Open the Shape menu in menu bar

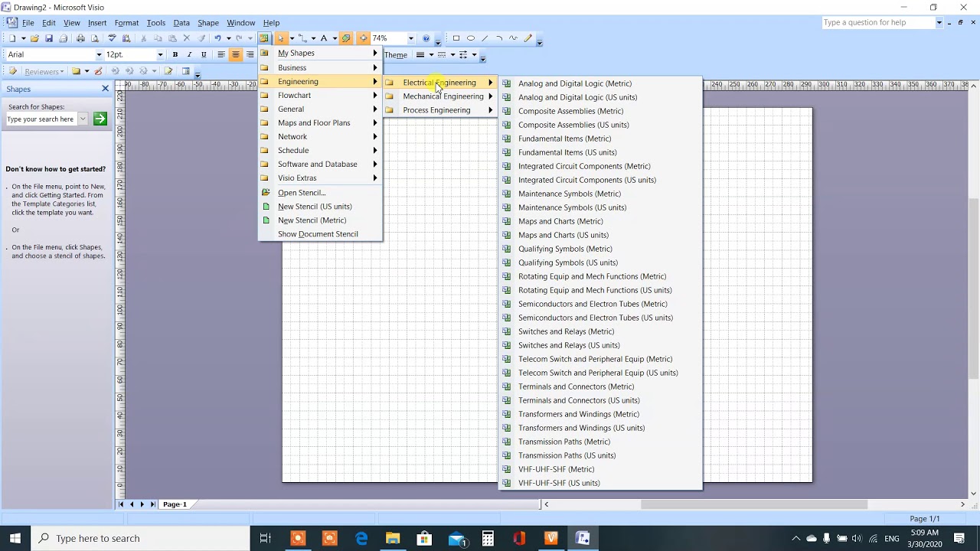[208, 23]
